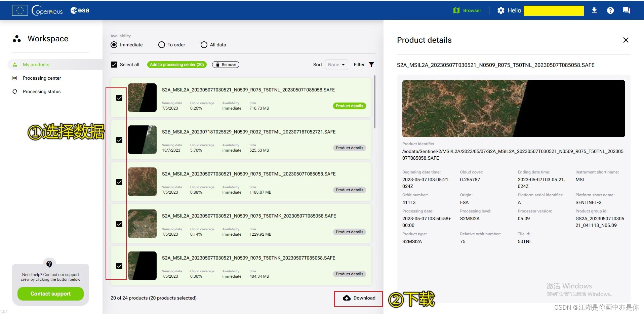Viewport: 644px width, 314px height.
Task: Click the Browser link in header
Action: point(472,10)
